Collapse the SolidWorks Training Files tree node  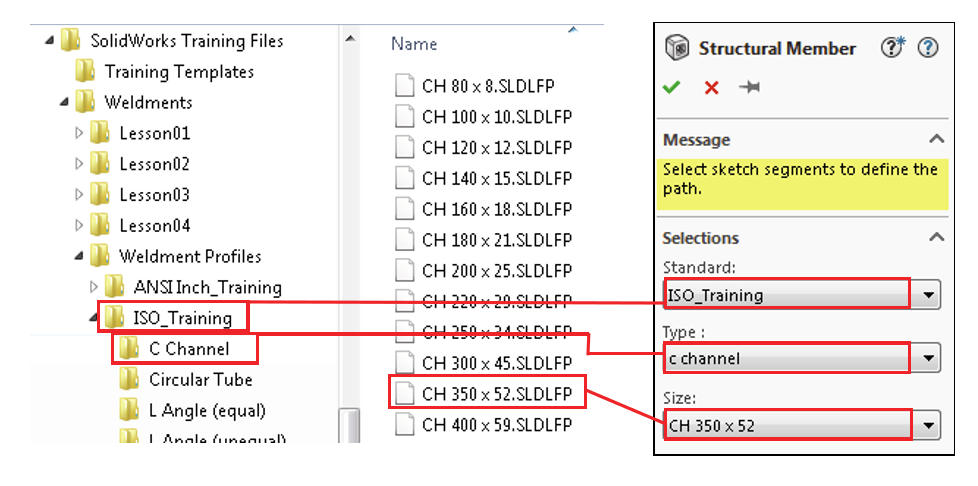coord(50,42)
